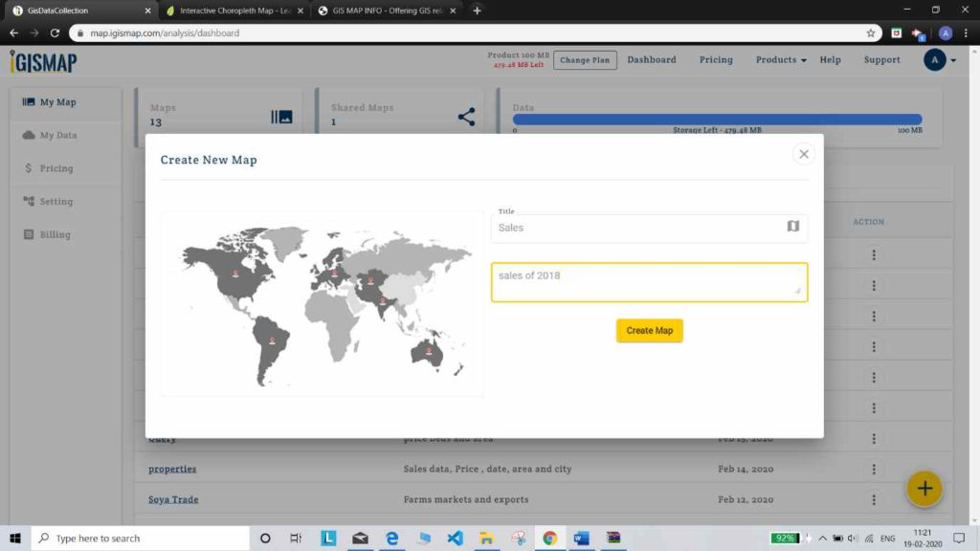This screenshot has height=551, width=980.
Task: Close the Interactive Choropleth Map tab
Action: point(300,11)
